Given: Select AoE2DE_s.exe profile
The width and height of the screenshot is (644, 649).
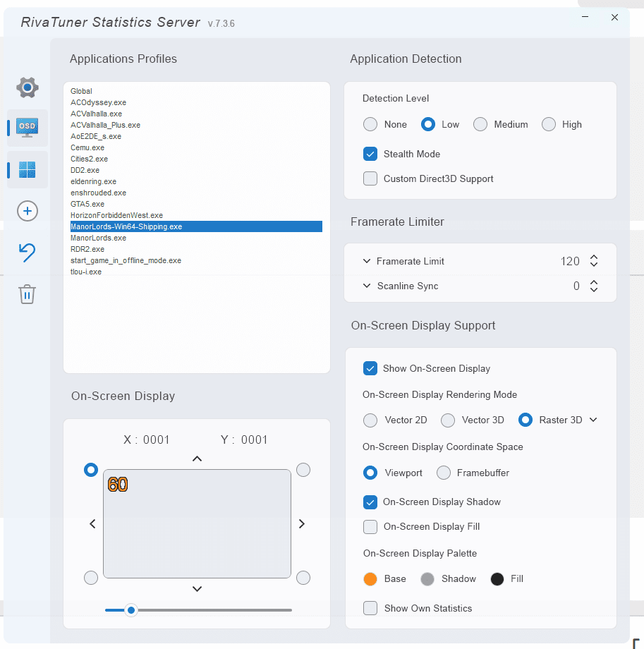Looking at the screenshot, I should [196, 136].
